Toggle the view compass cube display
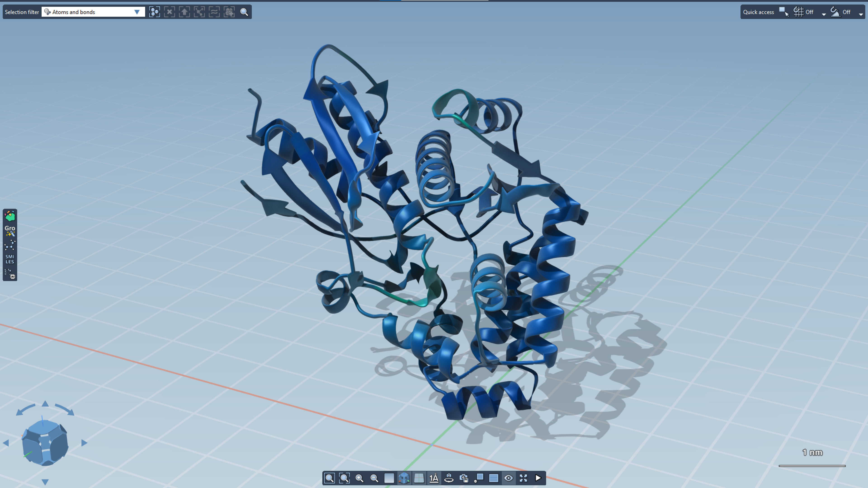The height and width of the screenshot is (488, 868). 404,478
